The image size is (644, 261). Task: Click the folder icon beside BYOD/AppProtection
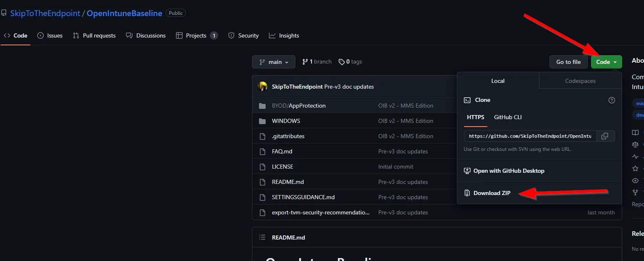pos(262,106)
